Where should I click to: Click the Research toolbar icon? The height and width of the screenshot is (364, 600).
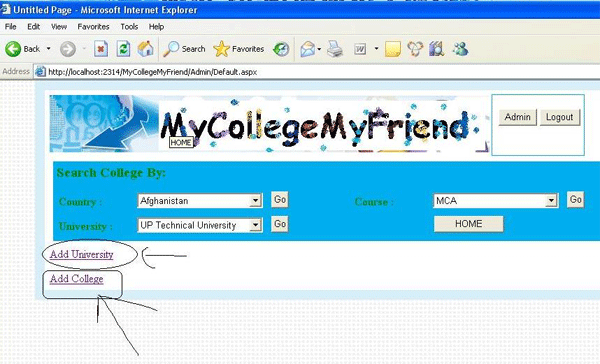[x=415, y=49]
